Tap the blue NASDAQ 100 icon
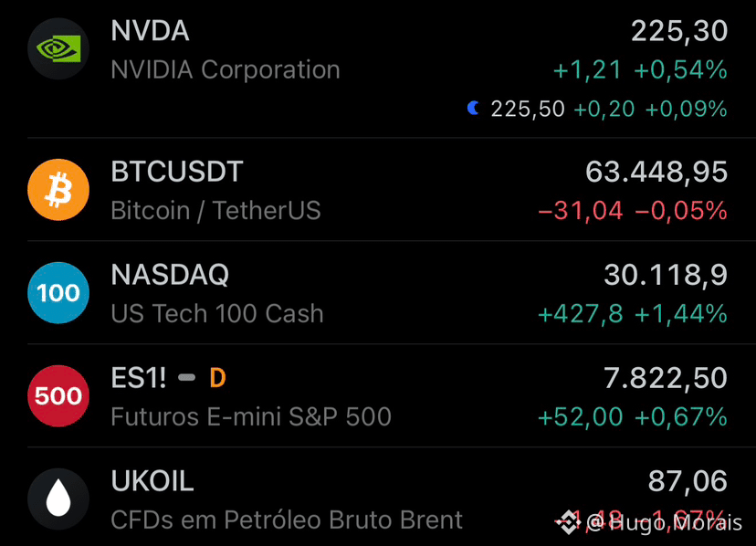Screen dimensions: 756x546 [x=58, y=293]
